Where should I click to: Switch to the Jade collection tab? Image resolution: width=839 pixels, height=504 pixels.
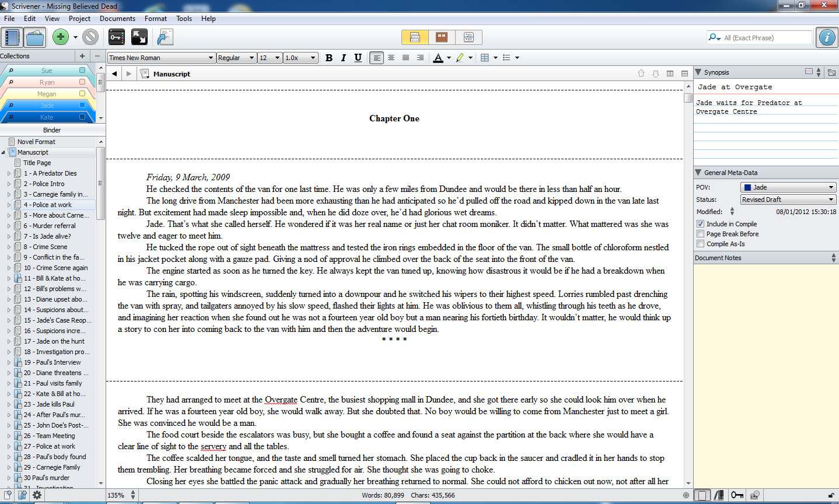click(46, 105)
